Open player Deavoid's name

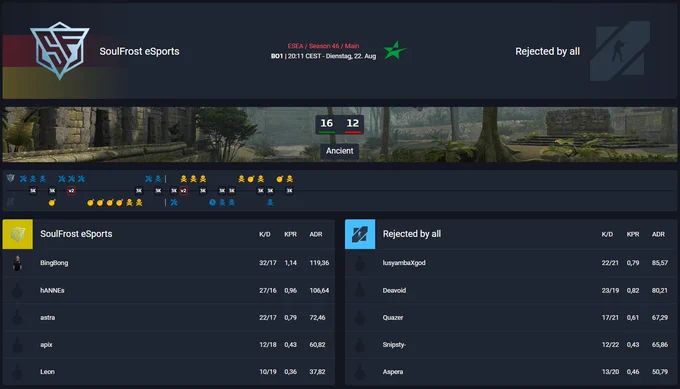[x=394, y=291]
